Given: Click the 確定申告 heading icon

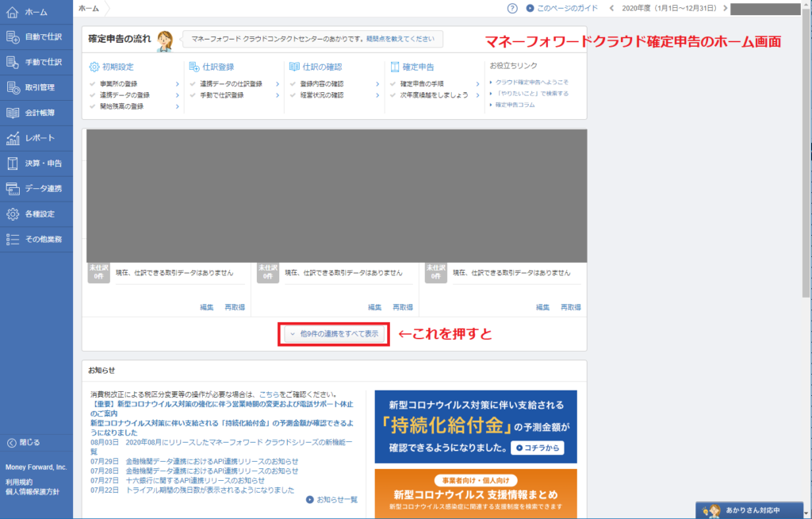Looking at the screenshot, I should 395,67.
